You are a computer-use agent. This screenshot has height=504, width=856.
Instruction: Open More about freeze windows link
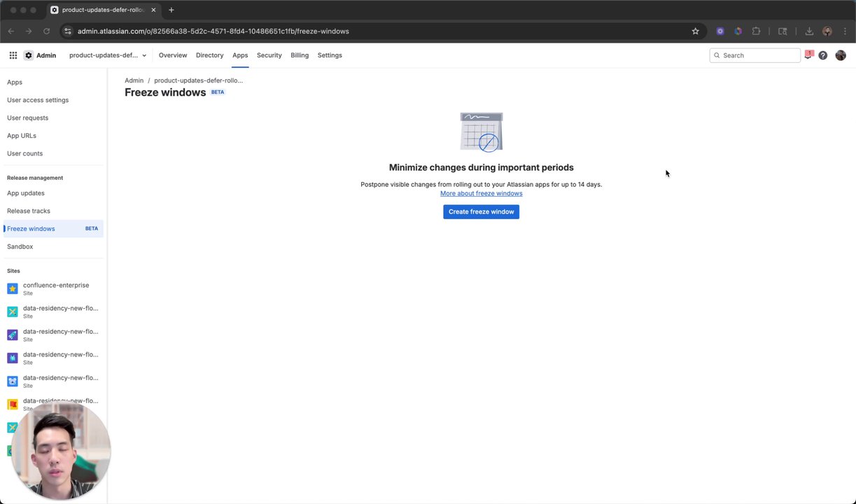481,193
